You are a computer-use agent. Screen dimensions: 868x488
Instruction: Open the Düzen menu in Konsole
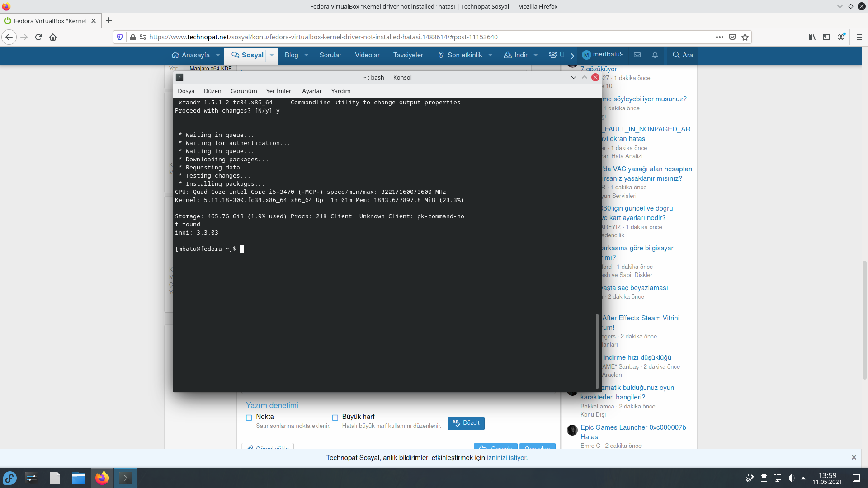tap(212, 91)
